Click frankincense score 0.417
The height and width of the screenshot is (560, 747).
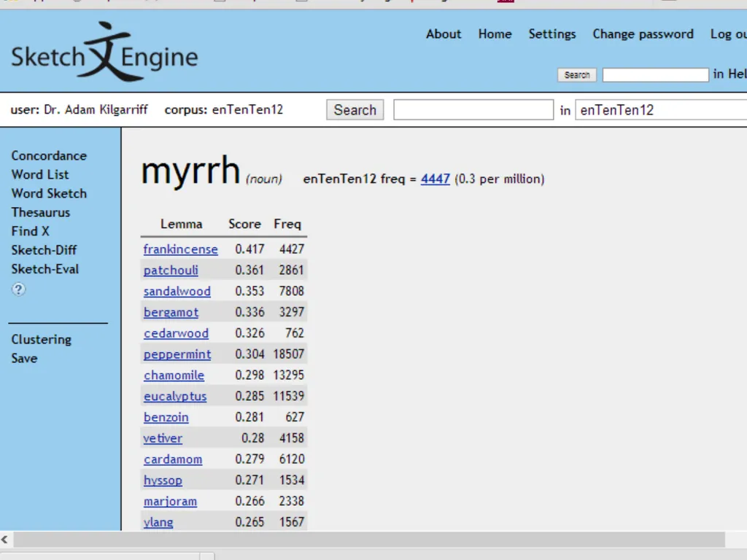249,249
